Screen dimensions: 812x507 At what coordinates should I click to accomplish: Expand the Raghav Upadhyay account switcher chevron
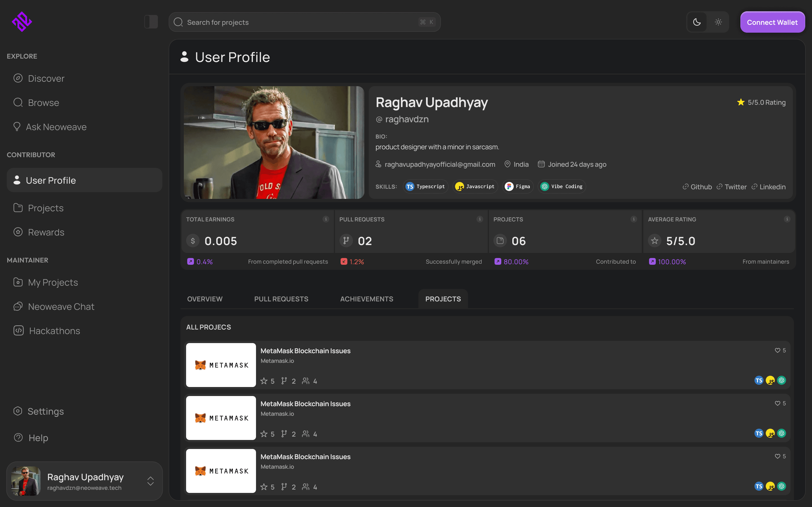click(x=150, y=481)
